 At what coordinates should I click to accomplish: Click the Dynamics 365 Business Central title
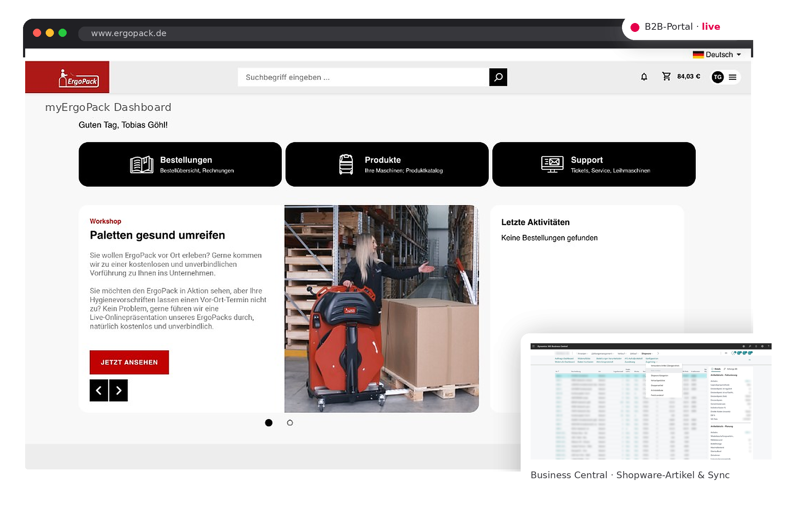tap(553, 346)
